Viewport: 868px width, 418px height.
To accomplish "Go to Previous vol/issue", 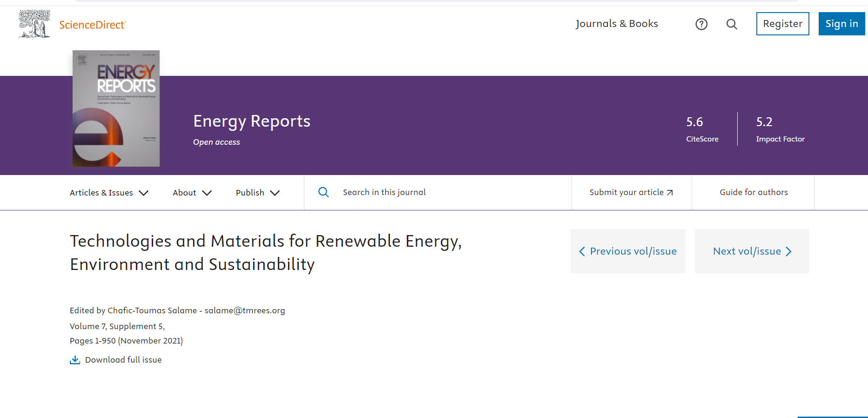I will click(x=628, y=251).
